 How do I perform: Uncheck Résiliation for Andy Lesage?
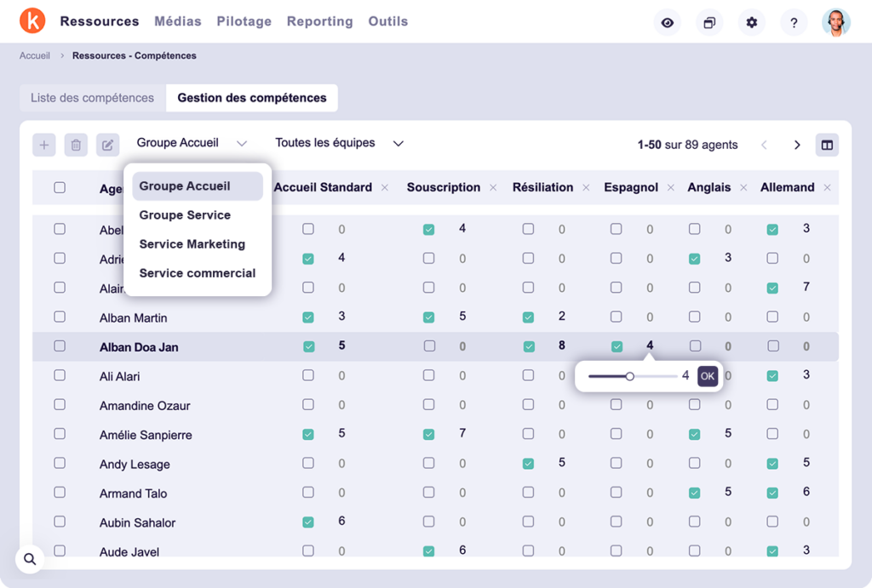pyautogui.click(x=528, y=464)
